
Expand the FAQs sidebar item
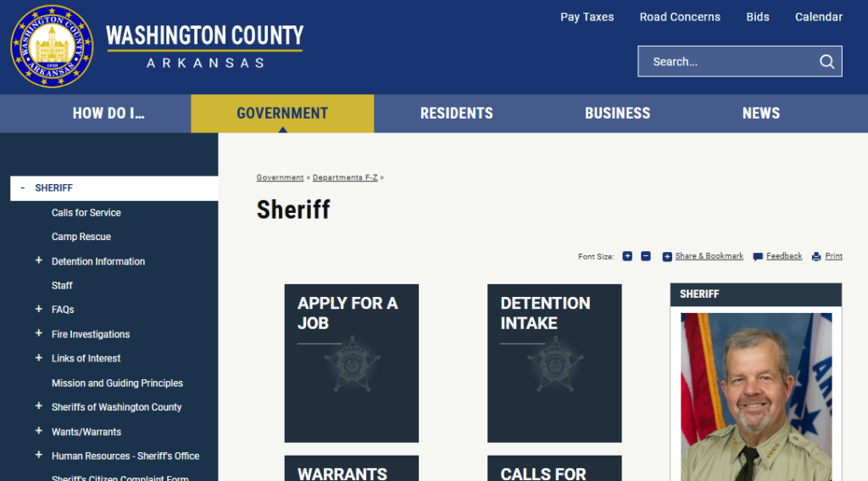pyautogui.click(x=38, y=310)
